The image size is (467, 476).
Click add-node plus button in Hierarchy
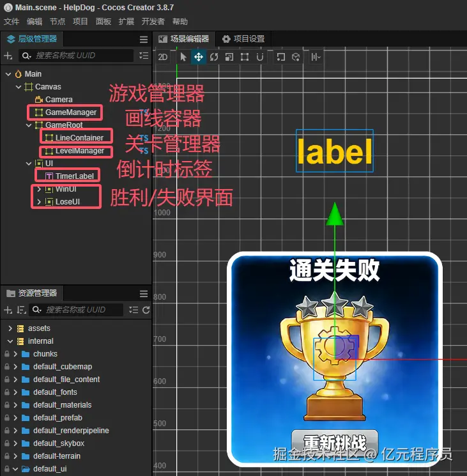tap(8, 56)
